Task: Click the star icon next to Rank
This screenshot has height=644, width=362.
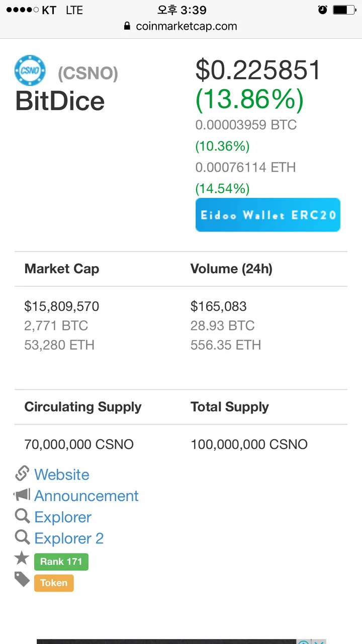Action: pos(22,558)
